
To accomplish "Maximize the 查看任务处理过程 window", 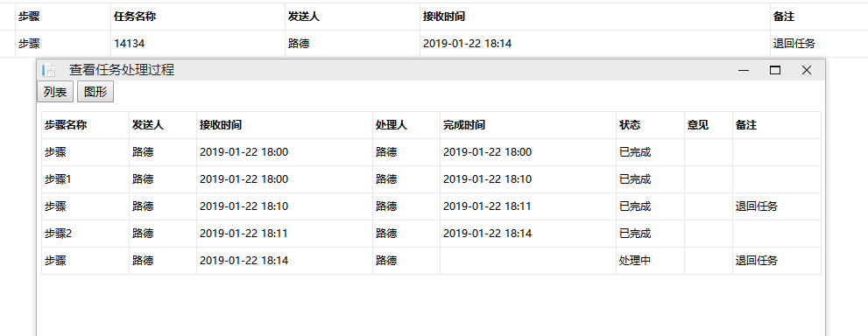I will [x=775, y=70].
